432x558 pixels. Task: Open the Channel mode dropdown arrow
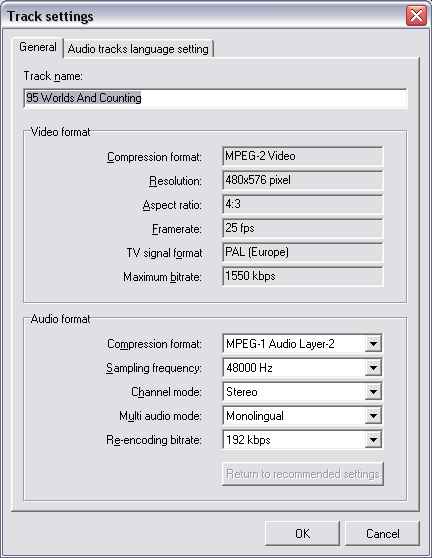373,392
